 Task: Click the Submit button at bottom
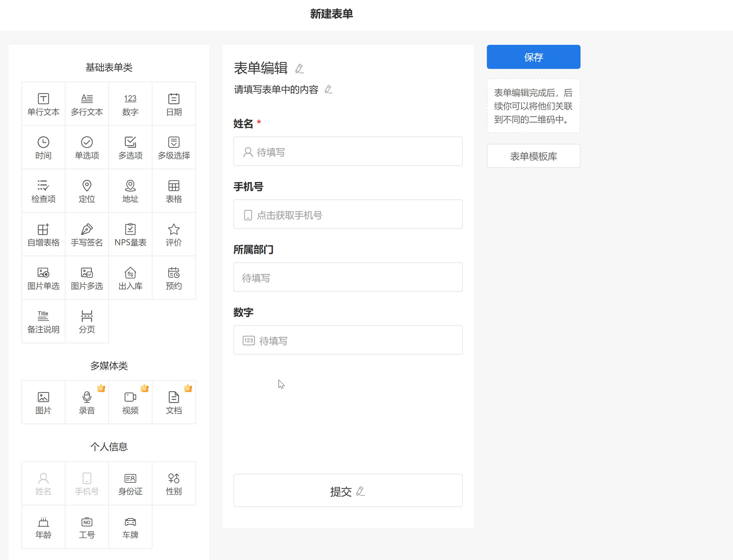348,491
